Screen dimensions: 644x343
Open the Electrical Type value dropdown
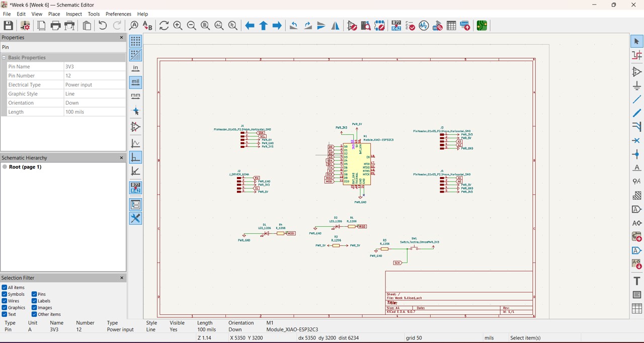94,85
